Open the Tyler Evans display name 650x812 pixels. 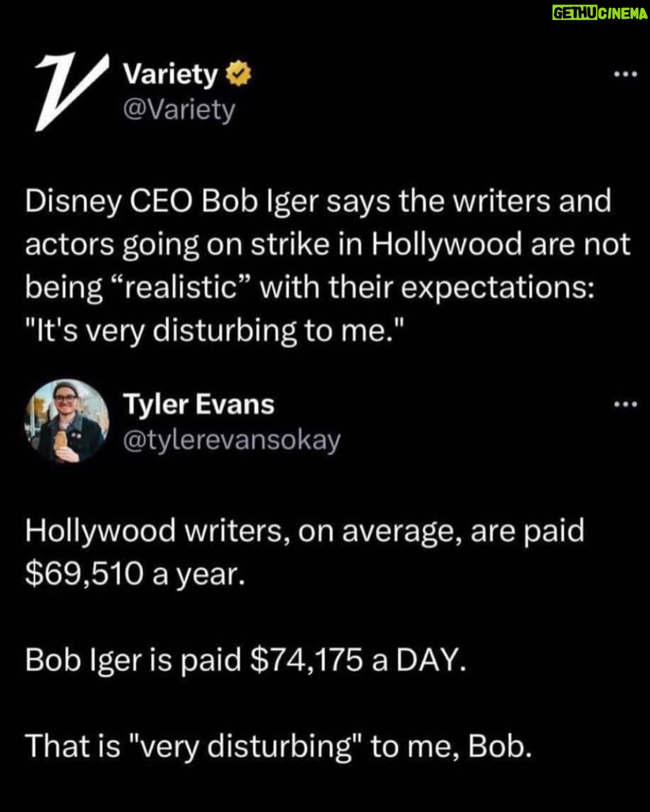click(199, 404)
